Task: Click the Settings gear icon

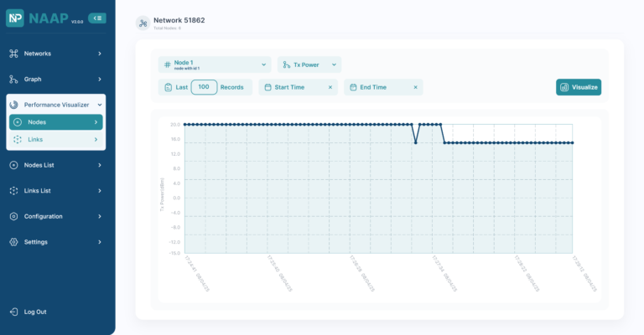Action: pyautogui.click(x=13, y=242)
